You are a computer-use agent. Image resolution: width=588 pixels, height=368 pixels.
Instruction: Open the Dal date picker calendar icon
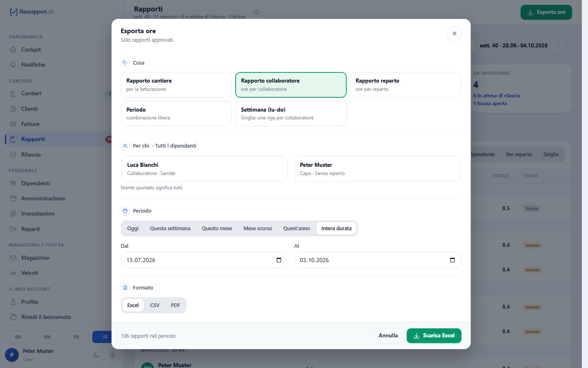click(x=279, y=260)
